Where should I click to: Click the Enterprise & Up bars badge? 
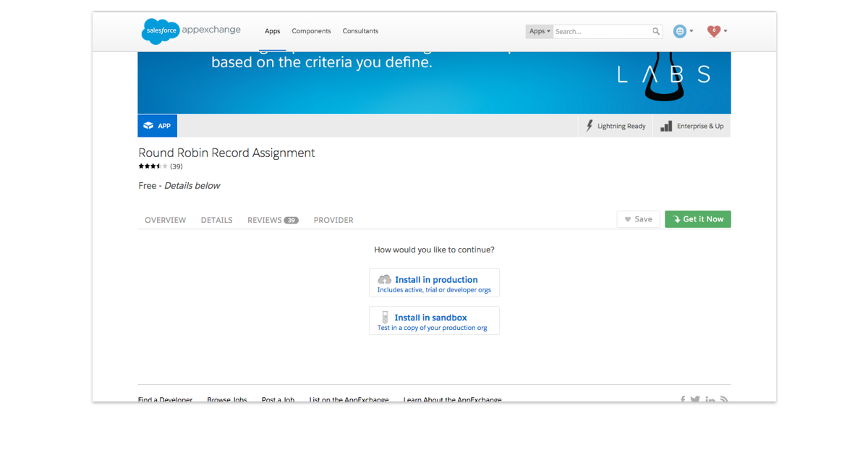692,126
